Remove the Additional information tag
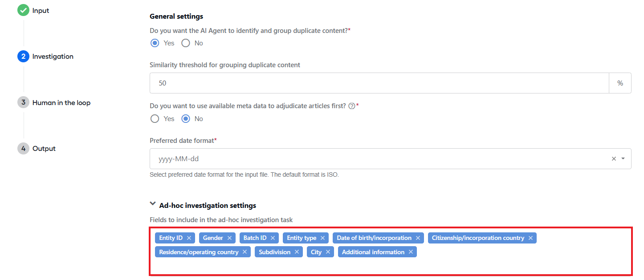 pos(411,252)
